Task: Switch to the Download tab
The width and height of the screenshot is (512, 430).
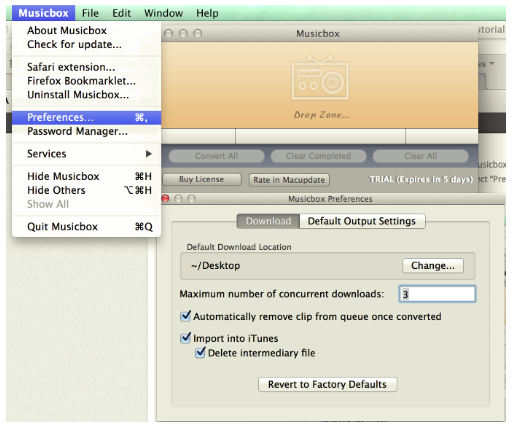Action: 268,221
